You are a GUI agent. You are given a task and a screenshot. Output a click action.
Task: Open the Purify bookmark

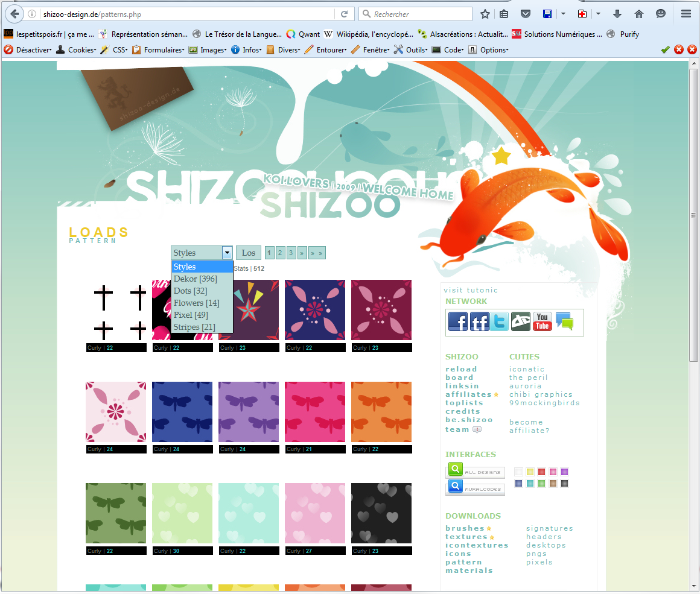pyautogui.click(x=623, y=34)
